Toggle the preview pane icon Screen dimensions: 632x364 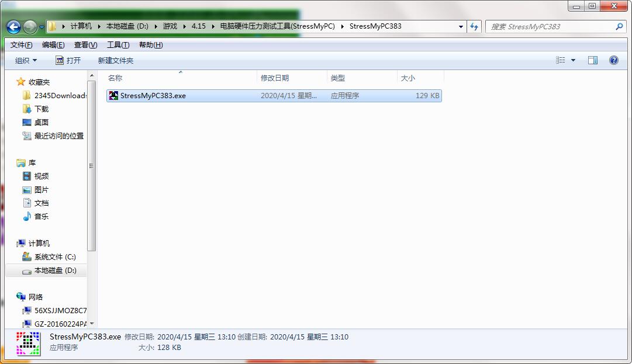592,60
